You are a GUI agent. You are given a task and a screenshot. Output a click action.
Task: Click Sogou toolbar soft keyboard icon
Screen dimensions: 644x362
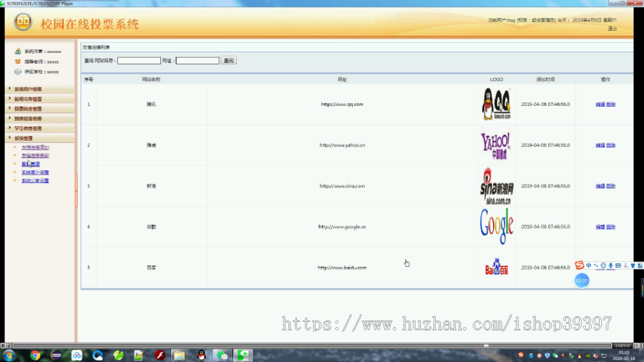618,265
